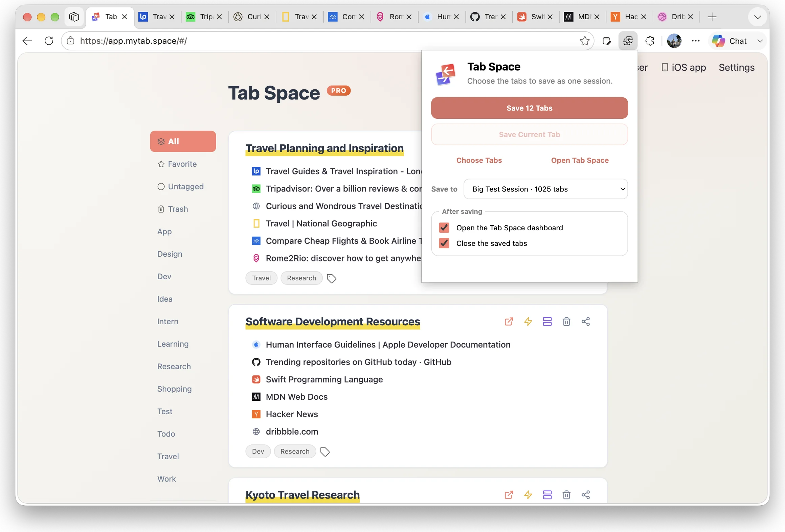Click the site info lock icon
Screen dimensions: 785x532
click(x=71, y=41)
